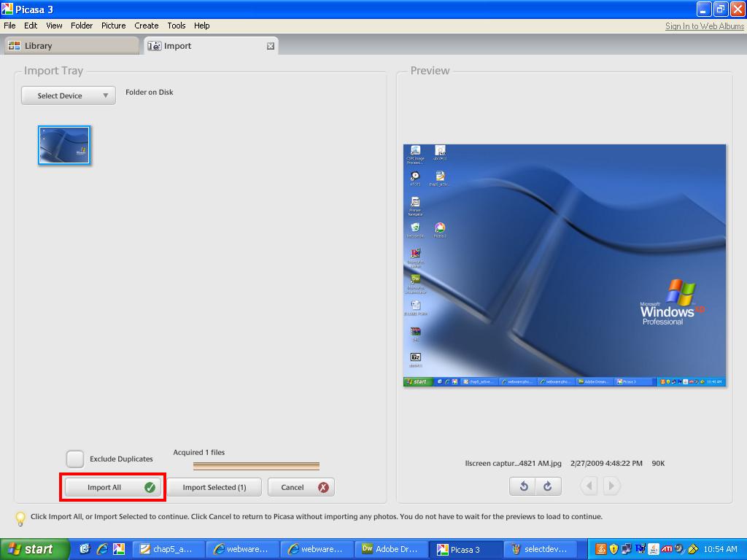The height and width of the screenshot is (560, 747).
Task: Open the Create menu
Action: pyautogui.click(x=147, y=26)
